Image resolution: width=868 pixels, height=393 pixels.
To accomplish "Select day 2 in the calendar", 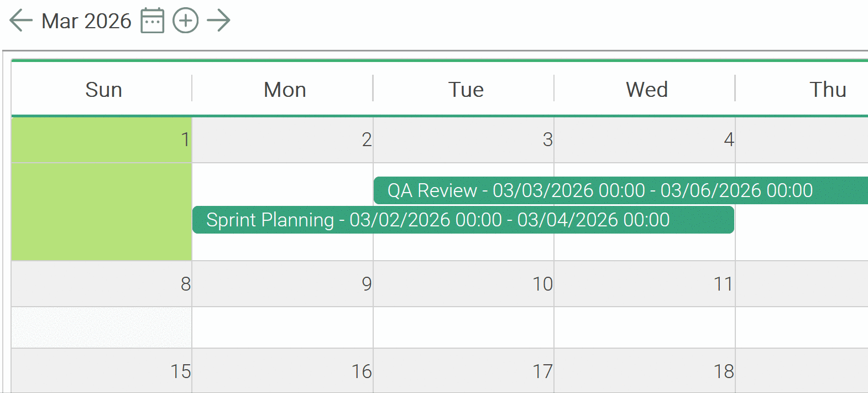I will click(283, 140).
